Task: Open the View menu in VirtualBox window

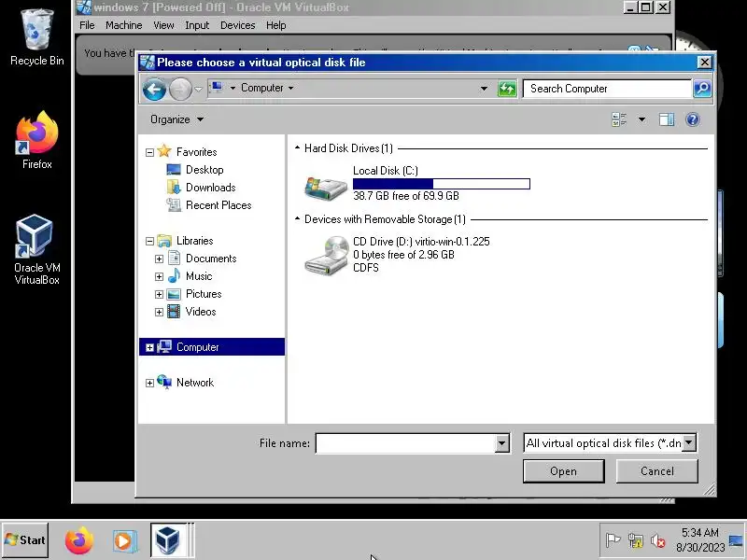Action: point(163,25)
